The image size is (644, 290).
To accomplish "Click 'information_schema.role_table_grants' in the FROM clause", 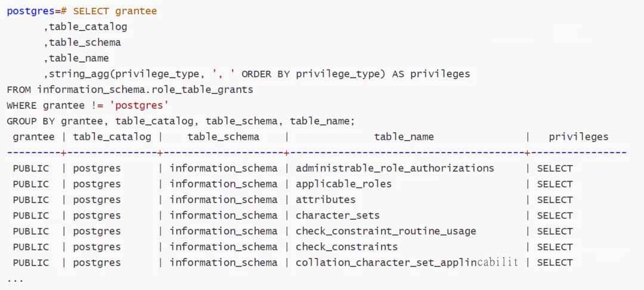I will [145, 89].
